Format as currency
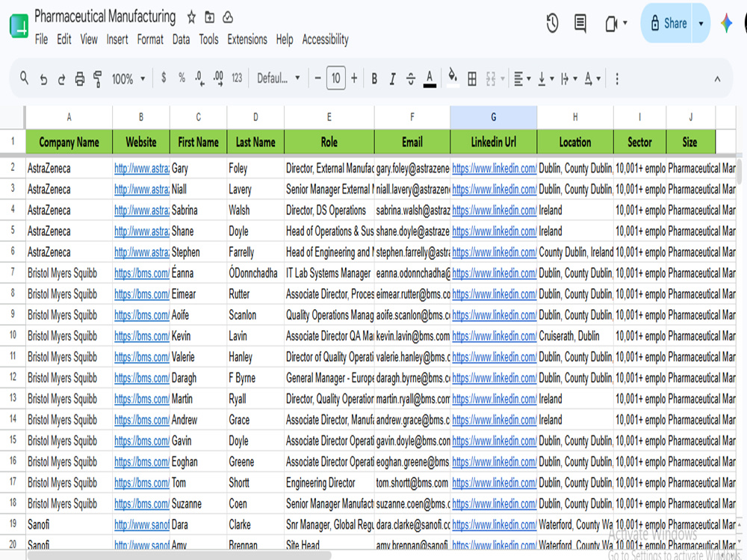The image size is (747, 560). coord(164,78)
